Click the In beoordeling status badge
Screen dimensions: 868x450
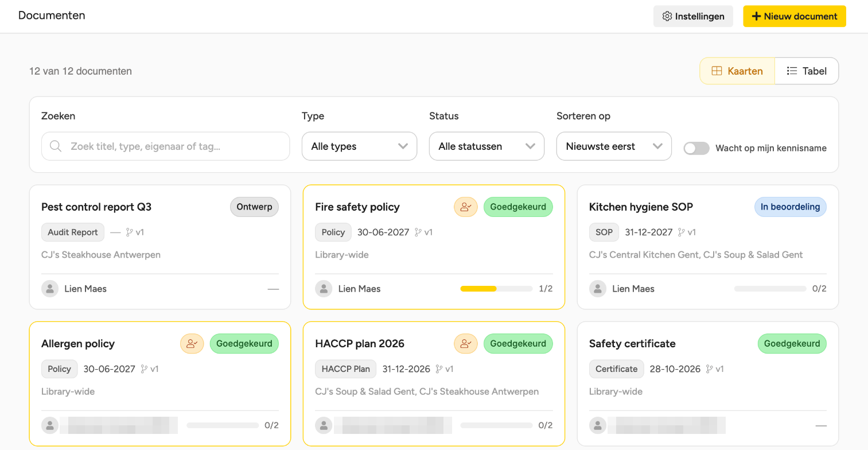[790, 207]
